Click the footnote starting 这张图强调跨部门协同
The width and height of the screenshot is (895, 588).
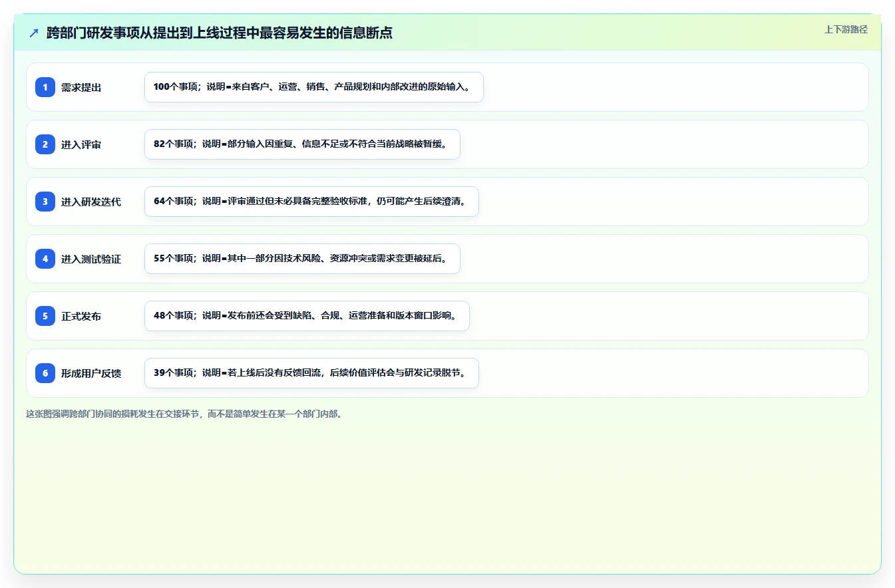tap(184, 414)
